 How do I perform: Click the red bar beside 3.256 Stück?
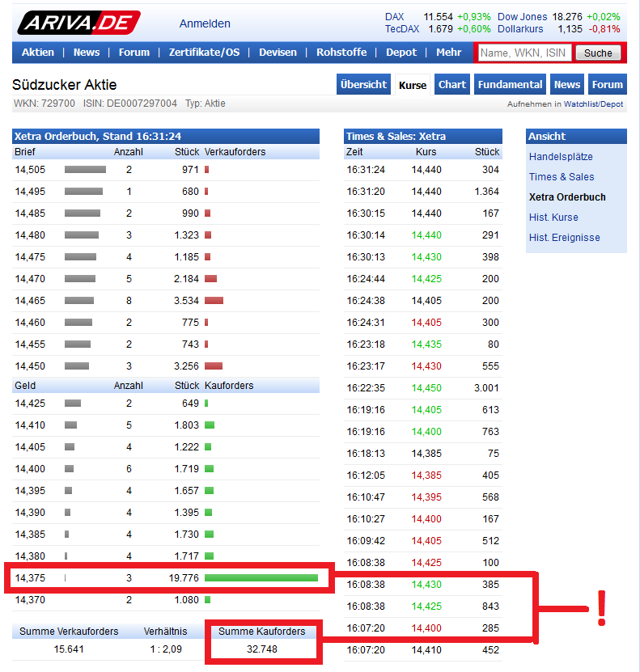pos(214,366)
